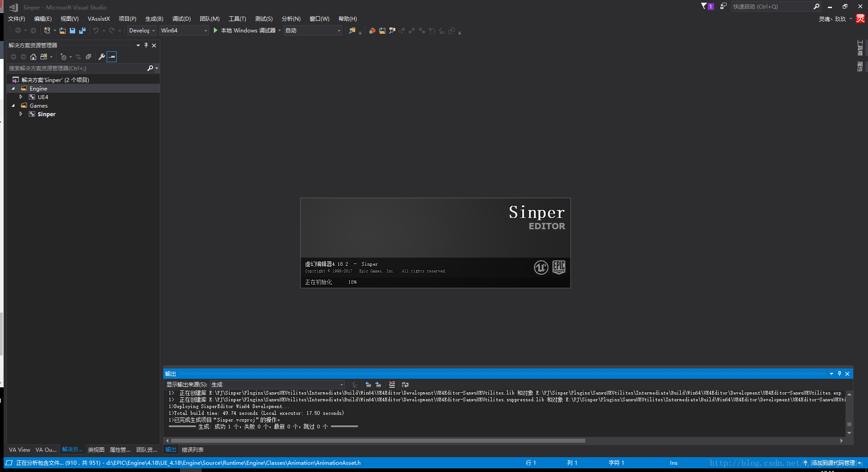Viewport: 868px width, 472px height.
Task: Click the New Project toolbar icon
Action: point(47,31)
